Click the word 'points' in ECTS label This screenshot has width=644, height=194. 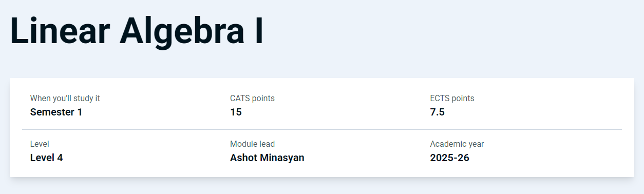[x=463, y=98]
